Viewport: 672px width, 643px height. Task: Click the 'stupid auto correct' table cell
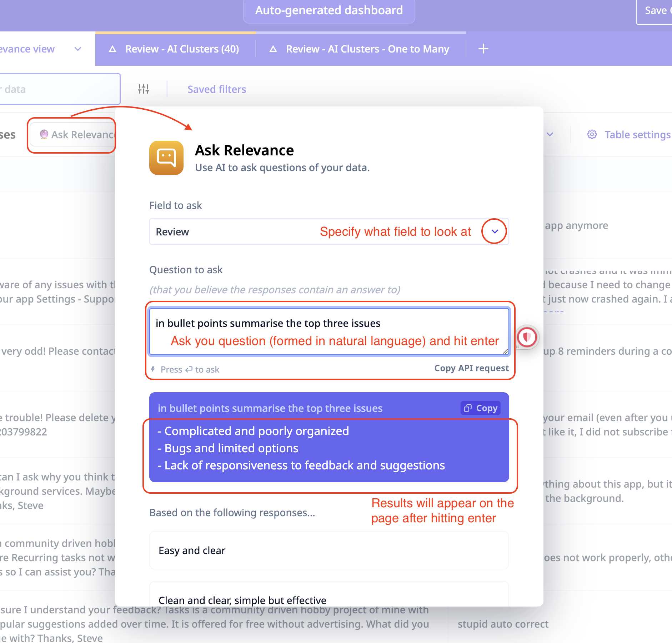pyautogui.click(x=503, y=624)
